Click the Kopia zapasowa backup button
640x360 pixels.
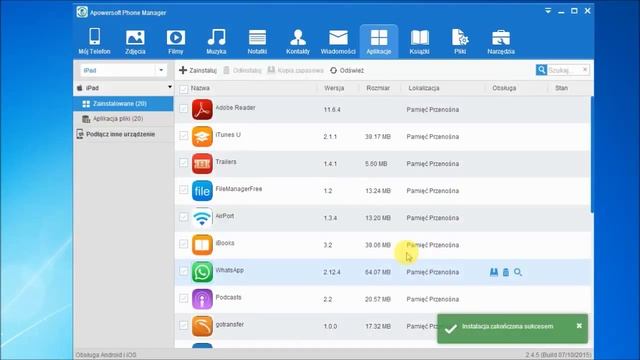pyautogui.click(x=295, y=70)
